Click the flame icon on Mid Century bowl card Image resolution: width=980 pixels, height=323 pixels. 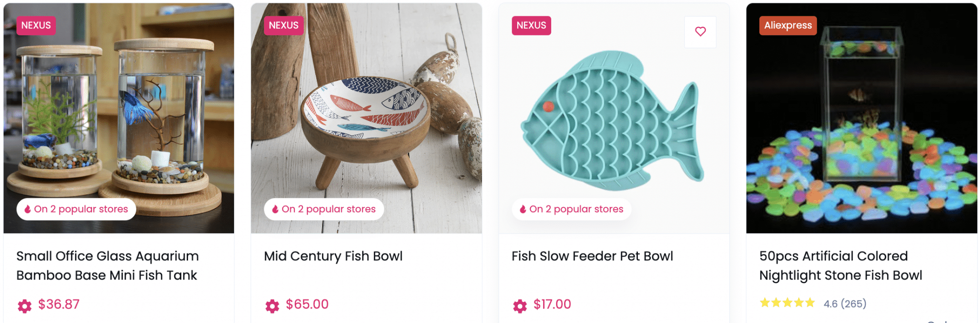tap(275, 209)
